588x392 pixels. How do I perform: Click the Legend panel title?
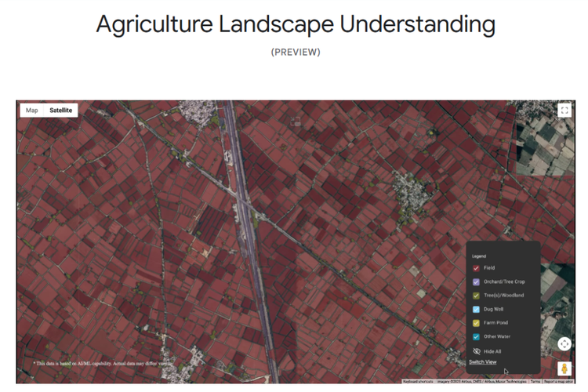pyautogui.click(x=479, y=256)
